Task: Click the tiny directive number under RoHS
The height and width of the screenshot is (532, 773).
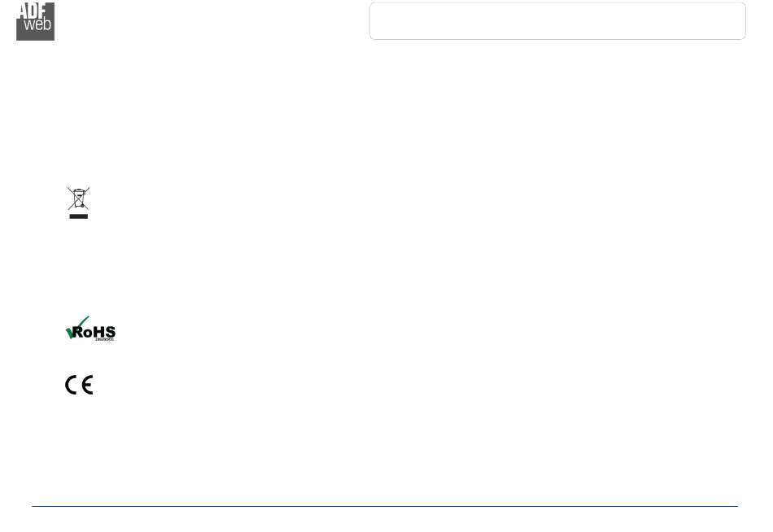Action: click(x=104, y=339)
